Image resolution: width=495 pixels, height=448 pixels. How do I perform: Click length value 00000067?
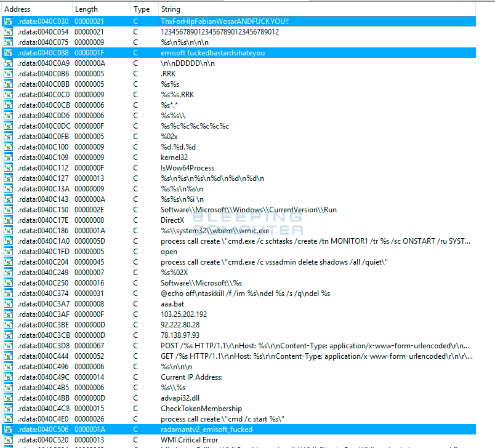[89, 346]
